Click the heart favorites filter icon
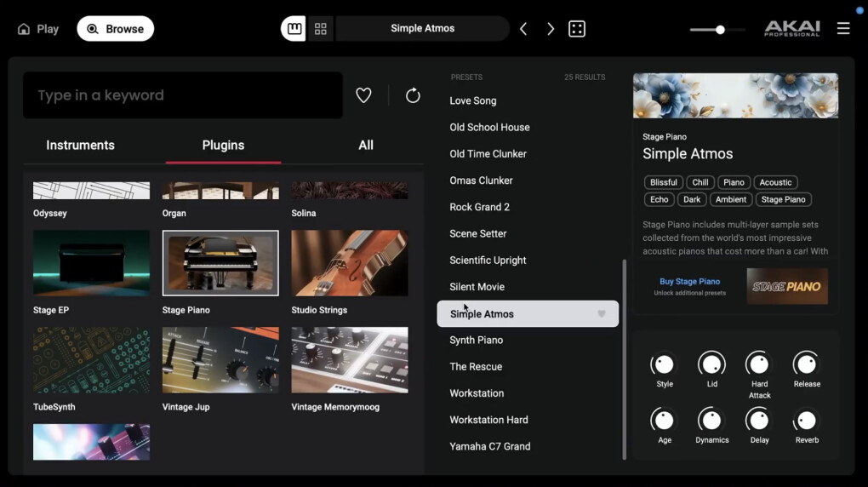 (363, 95)
